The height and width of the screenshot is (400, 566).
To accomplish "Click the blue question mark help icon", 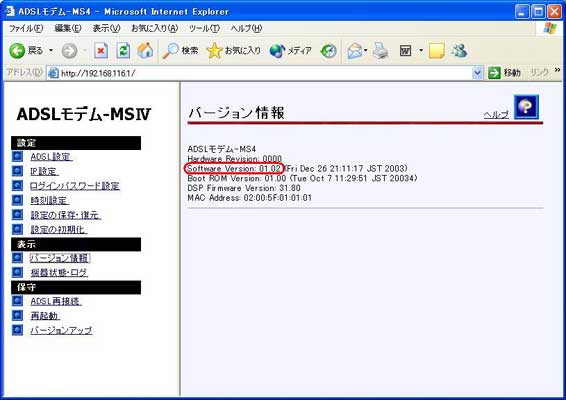I will pyautogui.click(x=526, y=107).
